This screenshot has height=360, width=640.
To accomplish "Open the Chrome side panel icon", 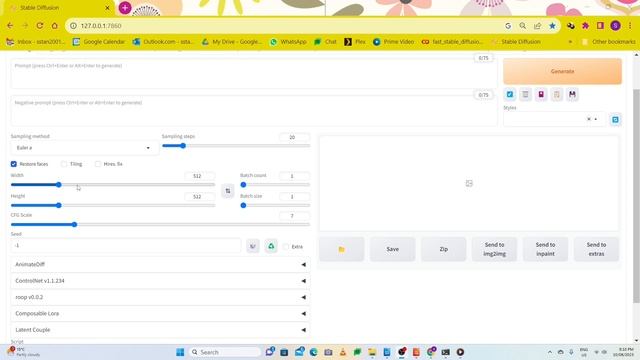I will (600, 26).
